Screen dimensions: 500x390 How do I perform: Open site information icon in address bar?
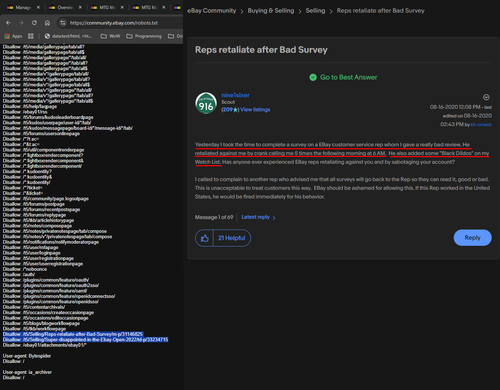(x=63, y=23)
